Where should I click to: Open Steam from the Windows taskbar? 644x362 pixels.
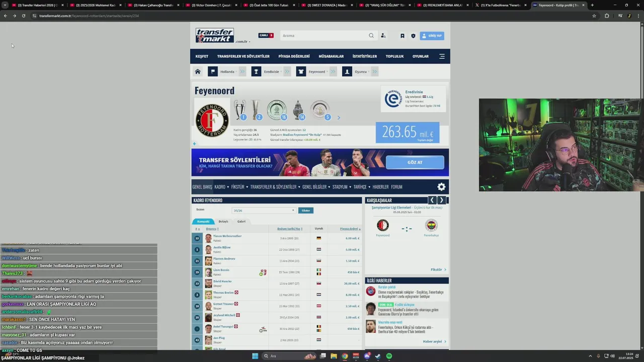[x=378, y=356]
